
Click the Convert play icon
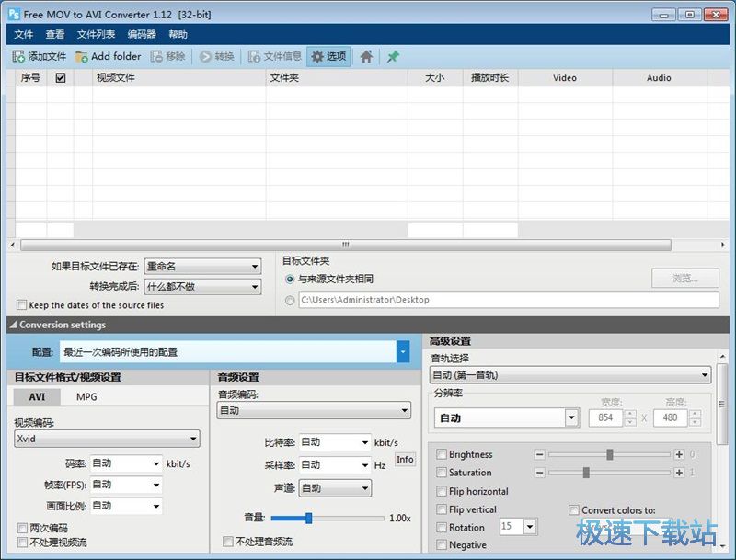pos(205,56)
